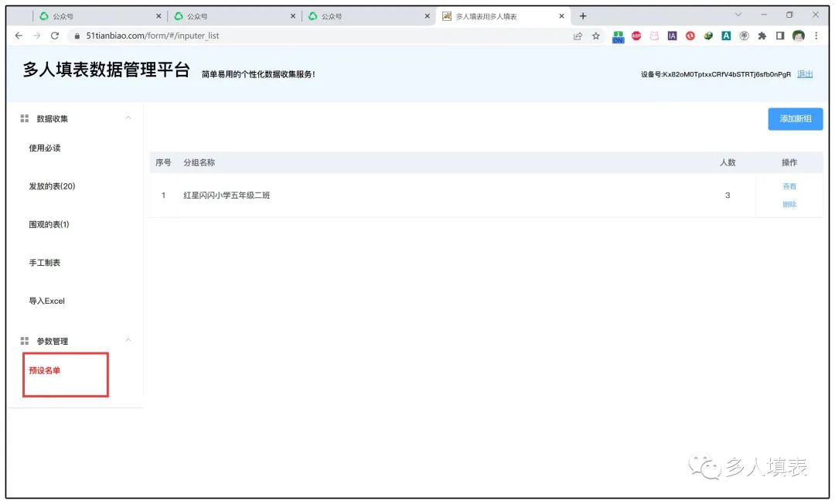The height and width of the screenshot is (504, 835).
Task: Open the purple IA extension icon
Action: coord(672,36)
